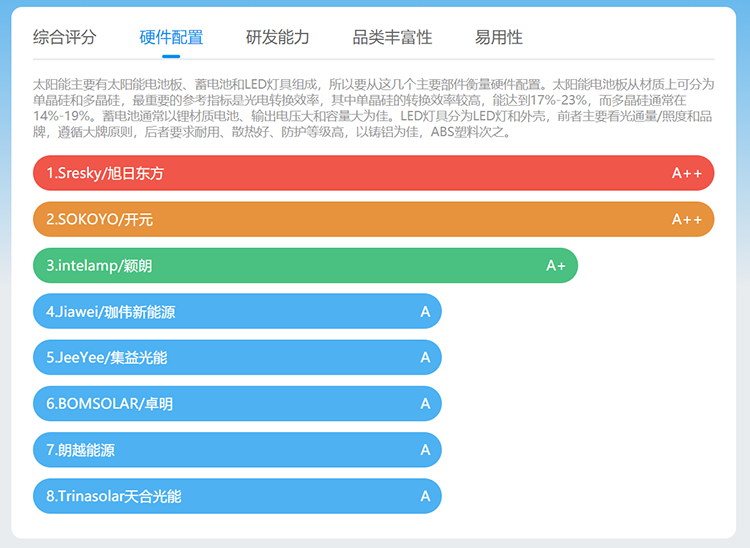Open the 1.Sresky/旭日东方 ranking bar
This screenshot has height=548, width=750.
(x=374, y=173)
